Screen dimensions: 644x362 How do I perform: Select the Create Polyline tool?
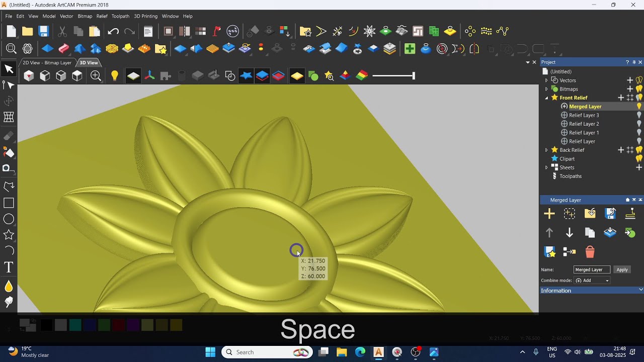9,187
